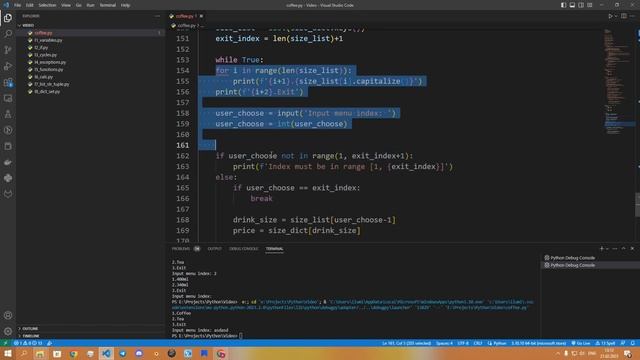Viewport: 640px width, 360px height.
Task: Open Customize Layout button in title bar
Action: point(590,5)
